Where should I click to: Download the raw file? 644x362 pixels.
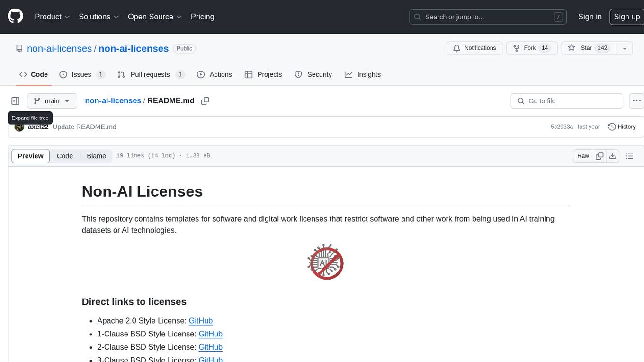pyautogui.click(x=613, y=156)
